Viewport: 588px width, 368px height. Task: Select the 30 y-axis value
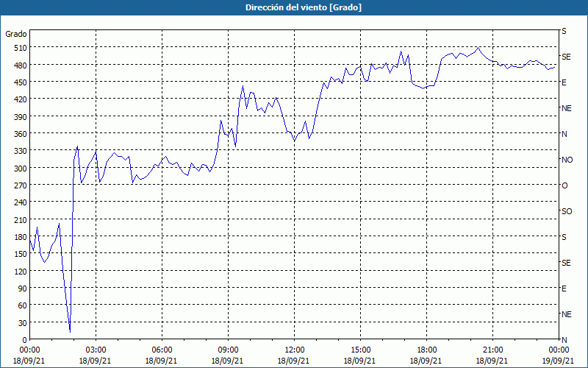pyautogui.click(x=23, y=323)
